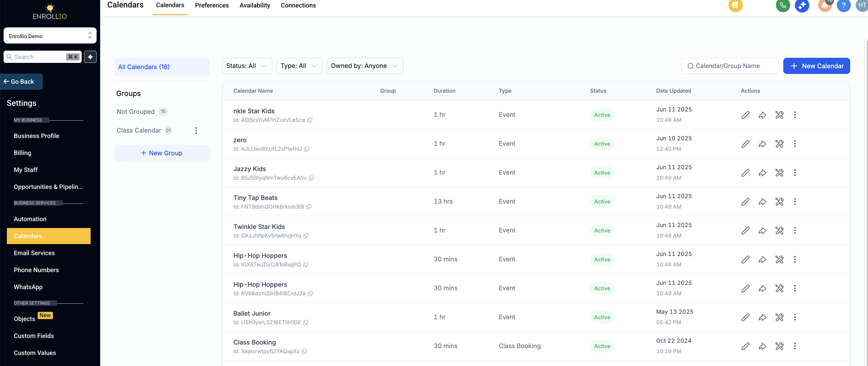Click the first Hip-Hop Hoppers Active status badge
868x366 pixels.
pos(602,260)
